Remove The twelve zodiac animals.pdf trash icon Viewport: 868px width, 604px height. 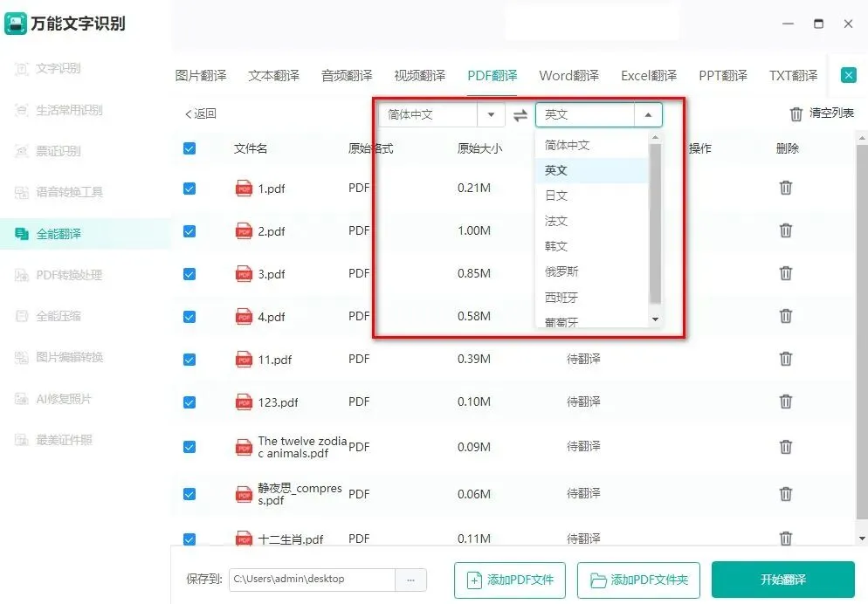click(x=786, y=446)
